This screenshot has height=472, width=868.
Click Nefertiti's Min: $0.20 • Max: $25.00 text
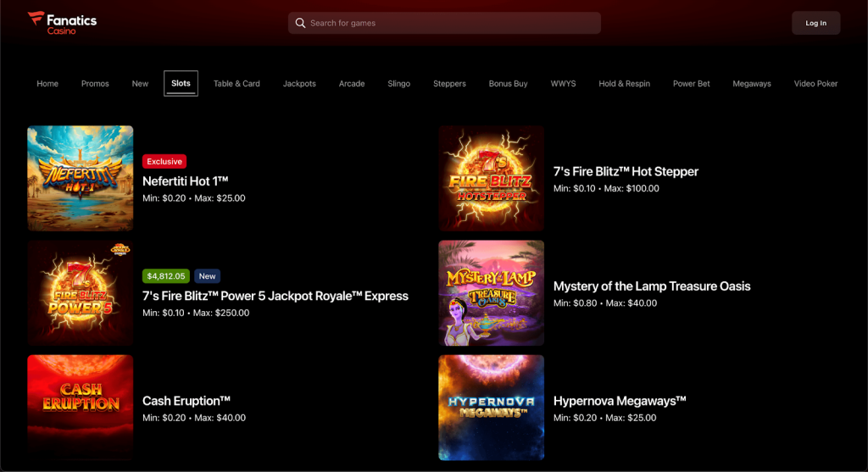tap(194, 198)
